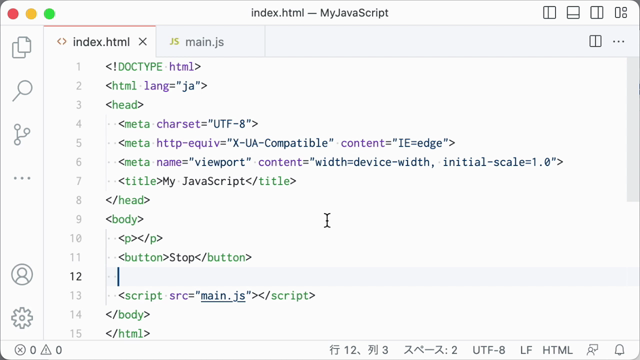640x360 pixels.
Task: Close the index.html tab
Action: 142,42
